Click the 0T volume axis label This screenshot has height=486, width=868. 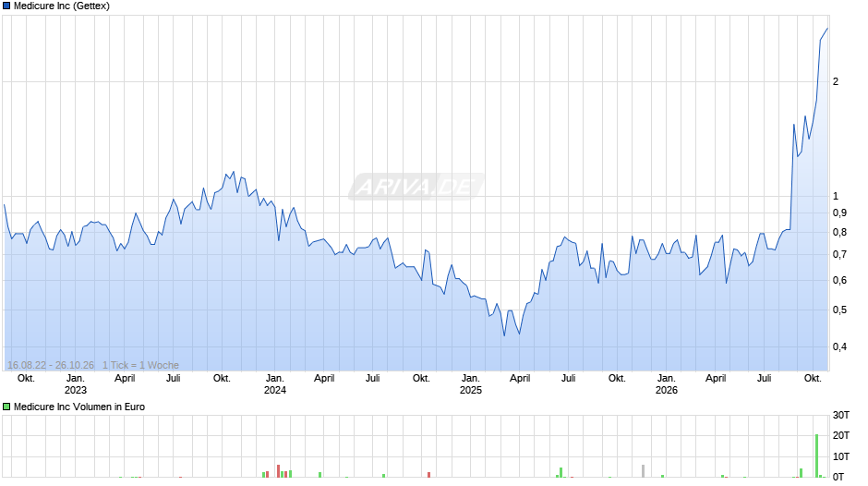838,477
